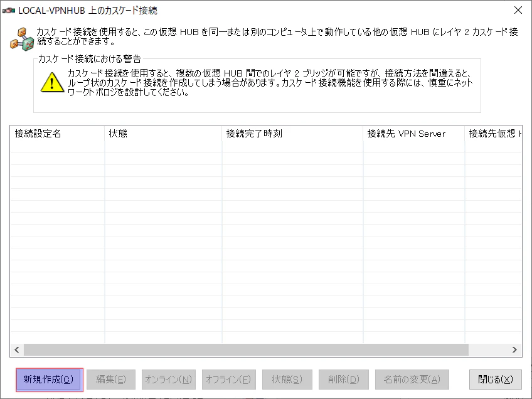Click the 接続先仮想 column header
The width and height of the screenshot is (532, 399).
[493, 134]
